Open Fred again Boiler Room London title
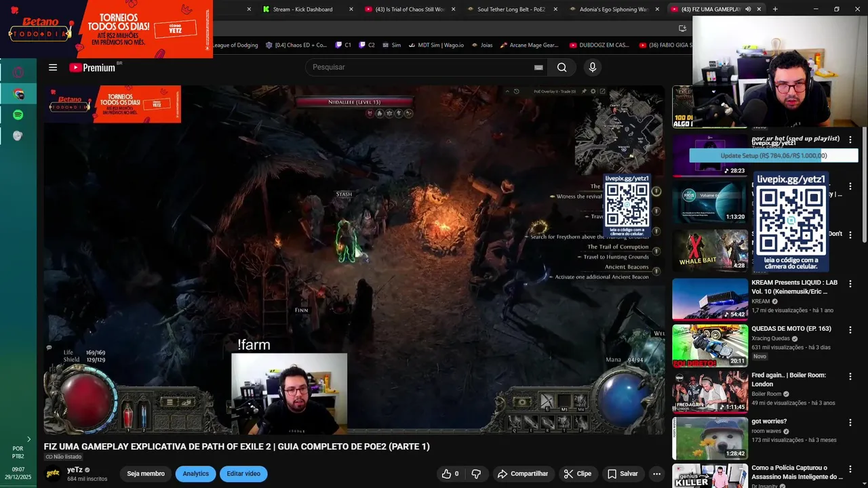 click(x=789, y=379)
